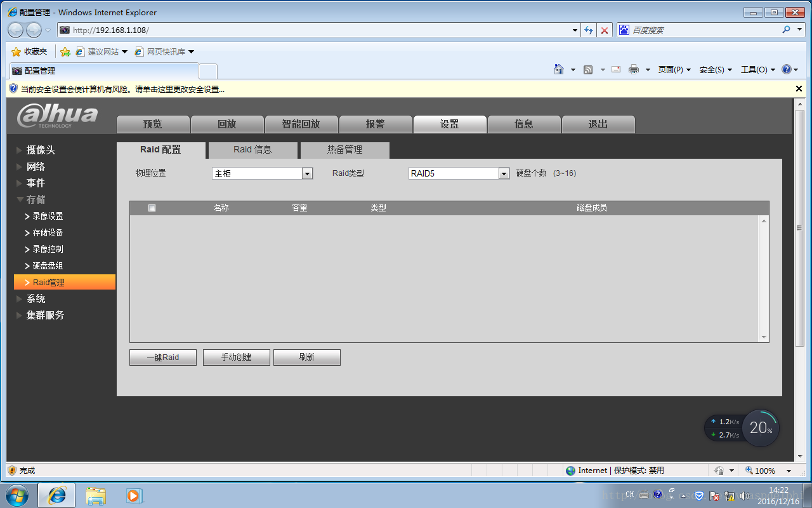Viewport: 812px width, 508px height.
Task: Click the 配置管理 browser tab
Action: pos(104,70)
